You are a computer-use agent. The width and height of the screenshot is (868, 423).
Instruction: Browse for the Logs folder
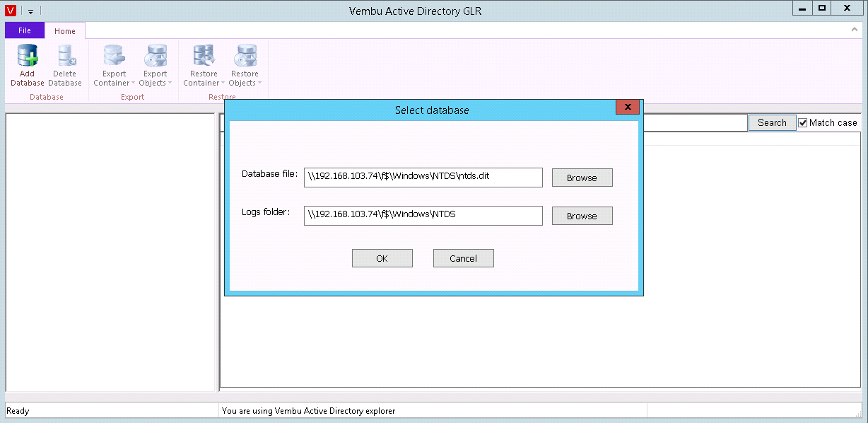tap(582, 216)
